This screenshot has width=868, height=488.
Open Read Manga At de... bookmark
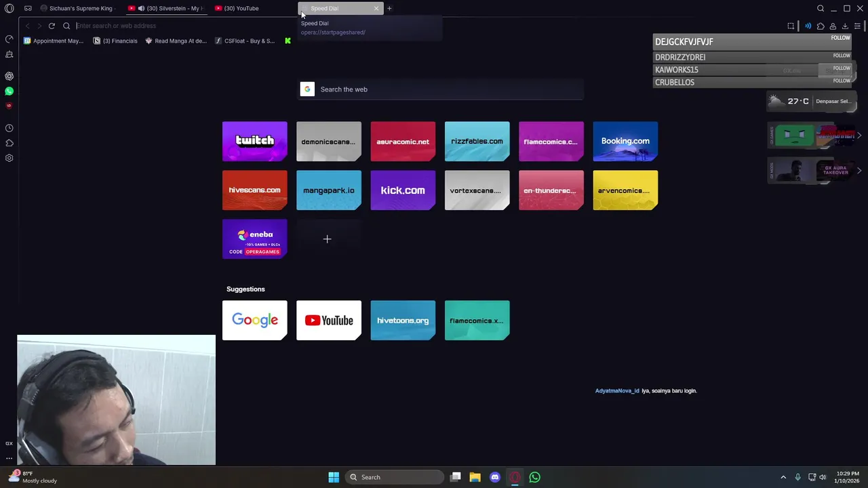(176, 41)
